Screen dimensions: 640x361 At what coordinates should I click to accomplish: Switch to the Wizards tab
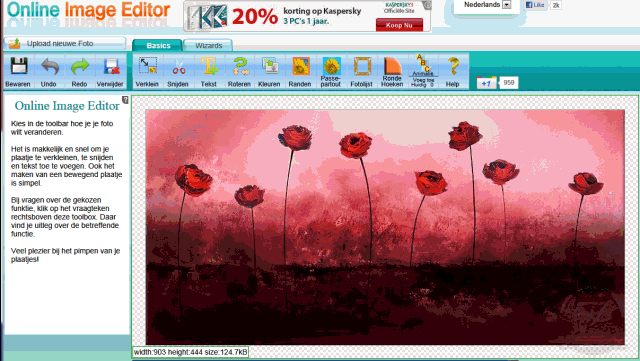[x=208, y=45]
